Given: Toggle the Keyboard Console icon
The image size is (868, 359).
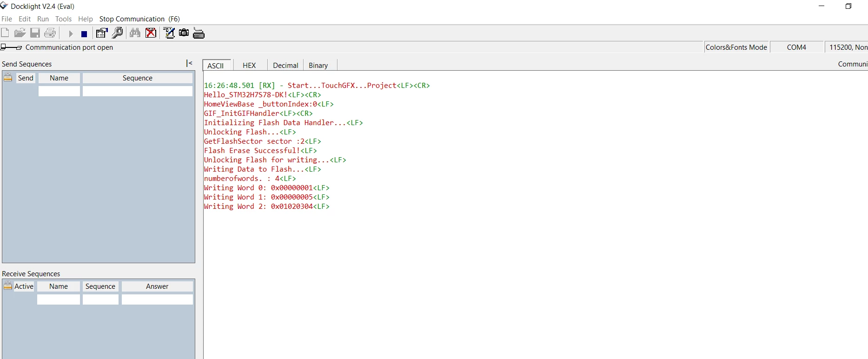Looking at the screenshot, I should click(x=199, y=33).
